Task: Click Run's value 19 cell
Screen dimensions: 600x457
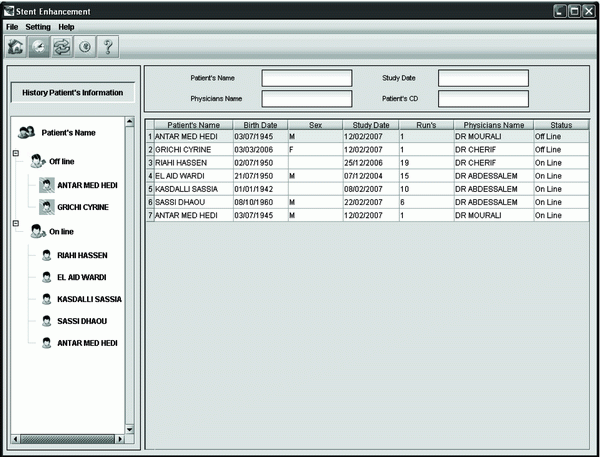Action: pos(426,163)
